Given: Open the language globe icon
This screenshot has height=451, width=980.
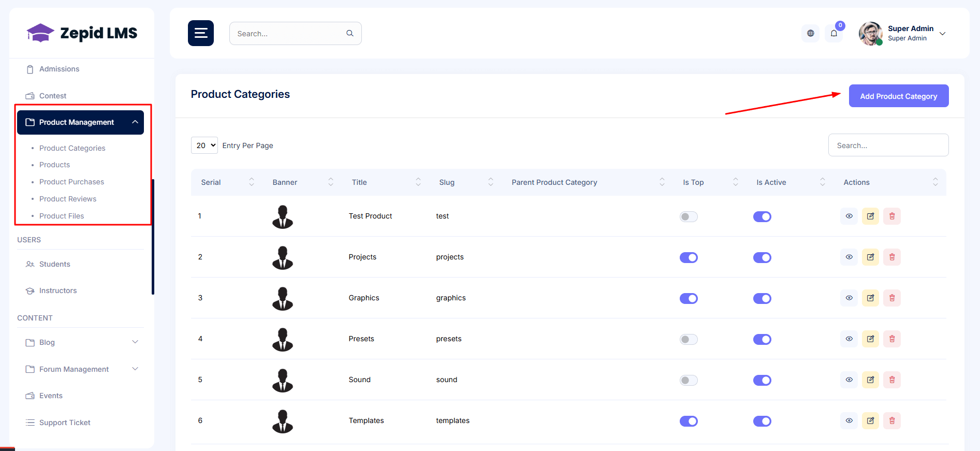Looking at the screenshot, I should coord(811,33).
